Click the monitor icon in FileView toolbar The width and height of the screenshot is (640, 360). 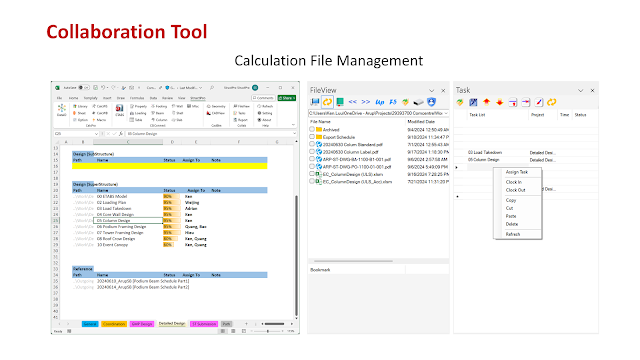(x=315, y=102)
